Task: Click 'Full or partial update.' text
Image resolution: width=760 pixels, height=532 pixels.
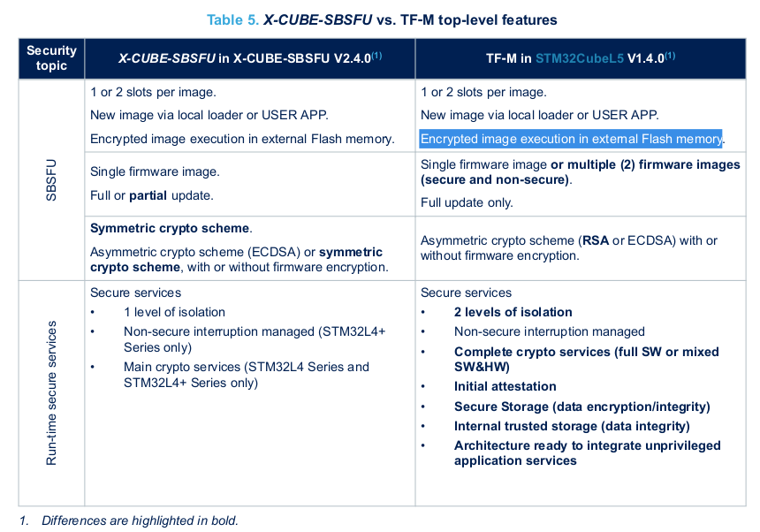Action: pyautogui.click(x=152, y=195)
